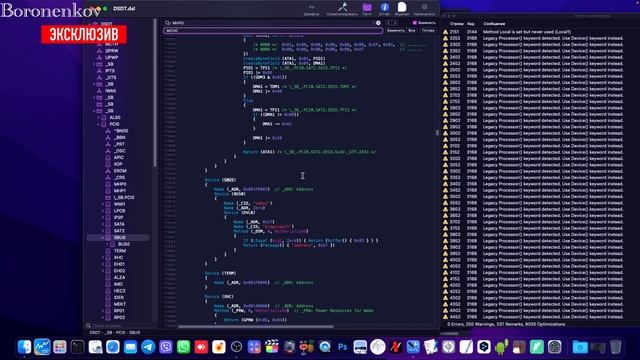
Task: Clear the MHPO search field with x icon
Action: pos(378,23)
